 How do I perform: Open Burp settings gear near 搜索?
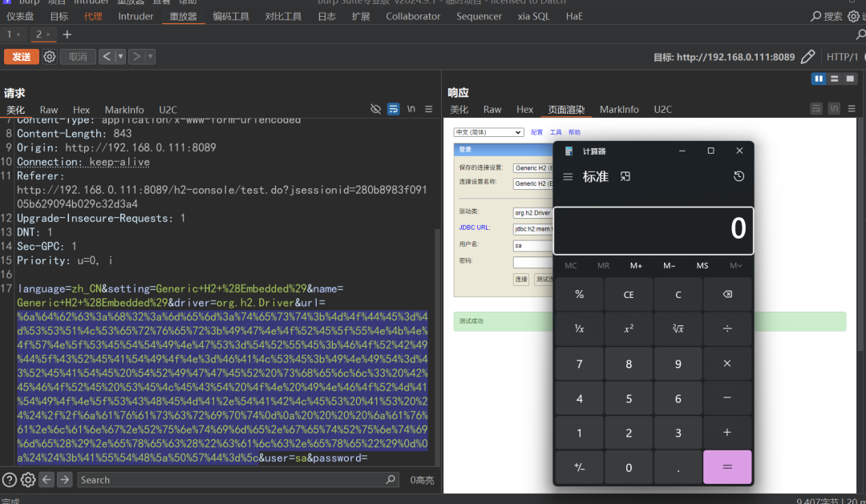[854, 16]
